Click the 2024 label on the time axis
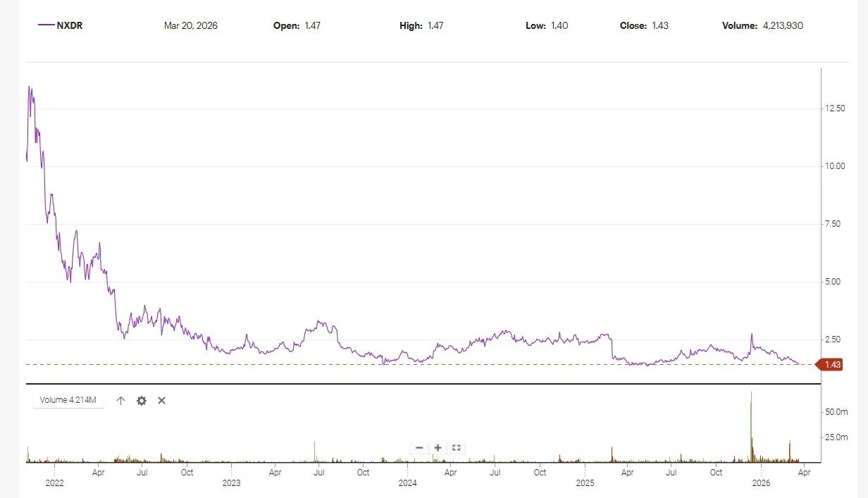Screen dimensions: 868x498 tap(409, 483)
